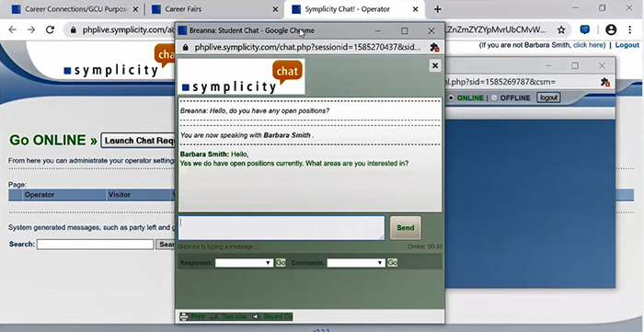Screen dimensions: 644x332
Task: Select the OFFLINE radio button
Action: (x=494, y=98)
